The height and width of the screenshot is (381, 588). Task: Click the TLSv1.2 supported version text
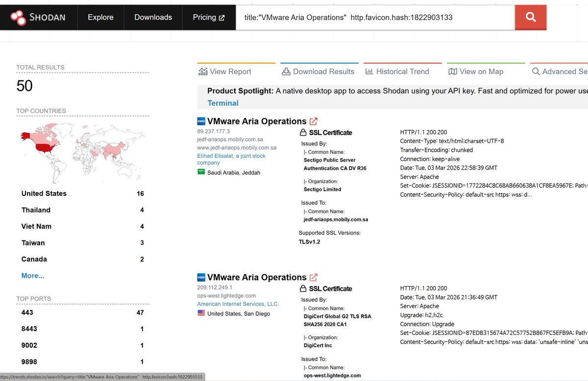pyautogui.click(x=309, y=241)
